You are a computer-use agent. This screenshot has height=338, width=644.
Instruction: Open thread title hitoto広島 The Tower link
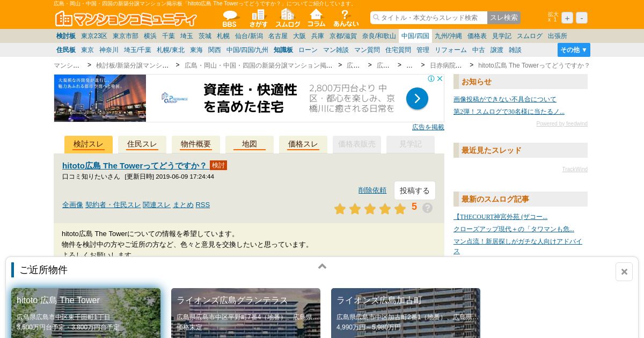click(135, 165)
